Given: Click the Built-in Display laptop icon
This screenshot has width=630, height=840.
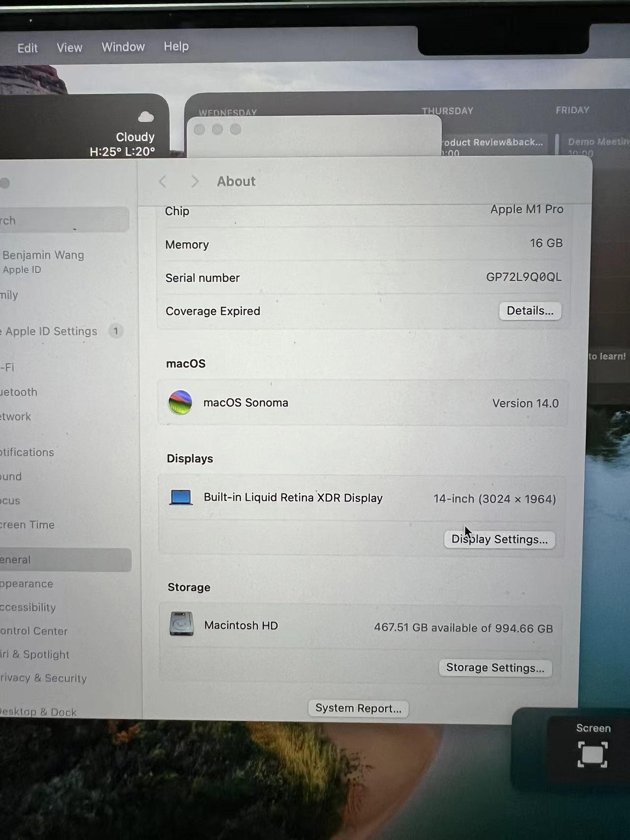Looking at the screenshot, I should click(181, 498).
